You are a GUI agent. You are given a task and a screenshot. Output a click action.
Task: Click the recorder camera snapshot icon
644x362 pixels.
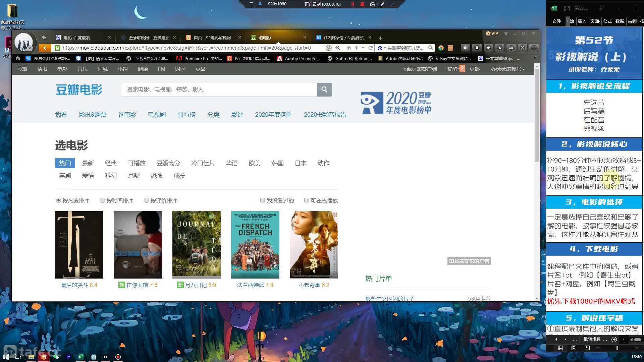tap(373, 4)
